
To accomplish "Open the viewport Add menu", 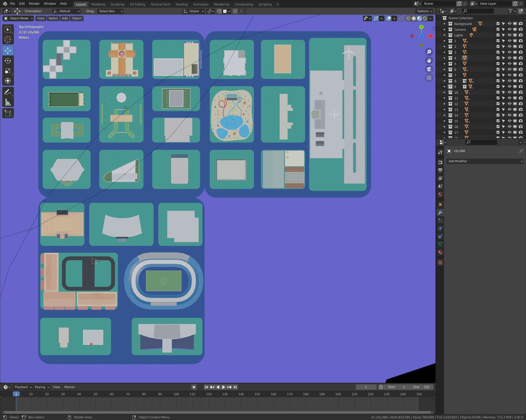I will (x=65, y=18).
